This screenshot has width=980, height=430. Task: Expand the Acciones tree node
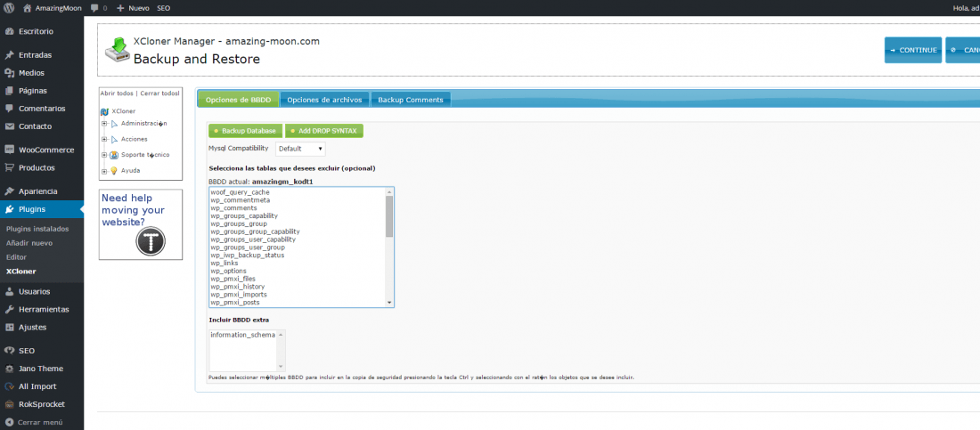tap(105, 139)
